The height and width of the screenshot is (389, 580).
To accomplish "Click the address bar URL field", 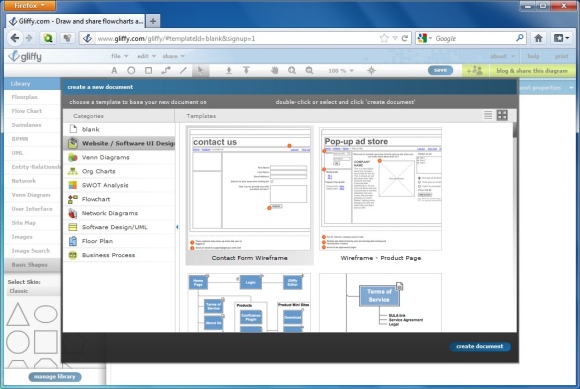I will pos(237,38).
